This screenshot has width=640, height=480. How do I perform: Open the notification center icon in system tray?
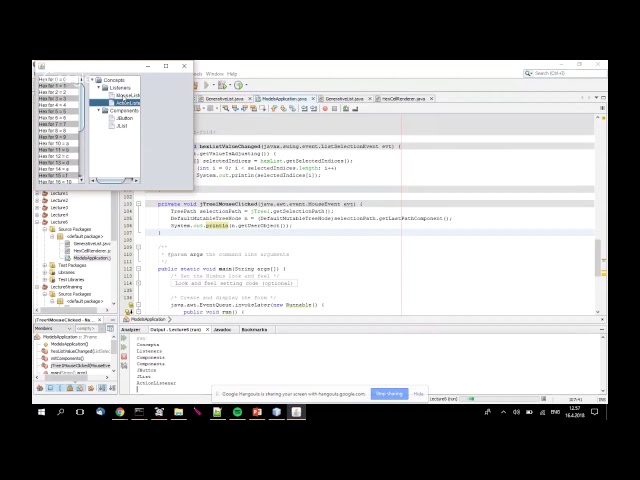595,412
